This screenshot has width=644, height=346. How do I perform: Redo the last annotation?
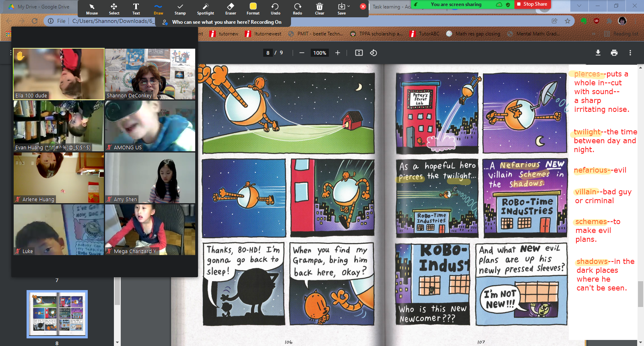[297, 9]
